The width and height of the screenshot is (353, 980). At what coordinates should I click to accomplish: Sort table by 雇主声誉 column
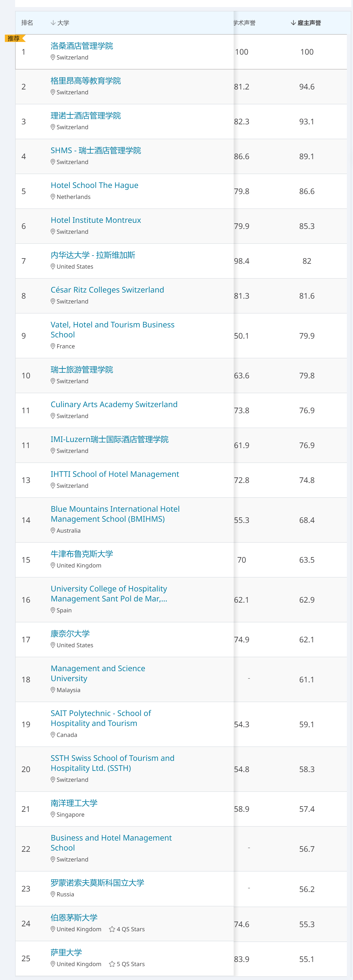coord(306,23)
